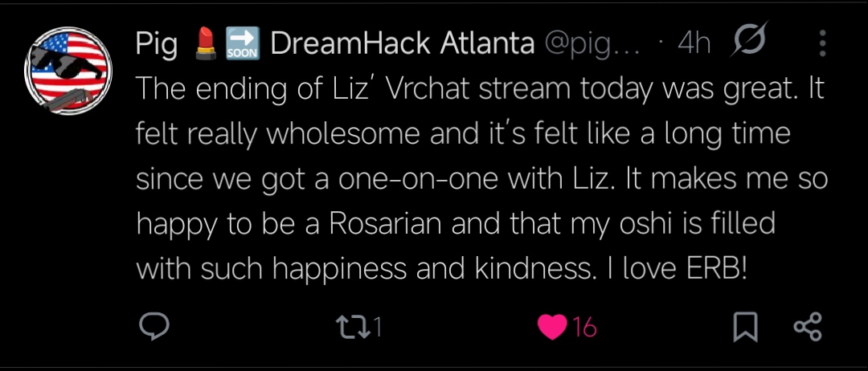Image resolution: width=868 pixels, height=371 pixels.
Task: Unlike the post via pink heart
Action: [x=552, y=327]
